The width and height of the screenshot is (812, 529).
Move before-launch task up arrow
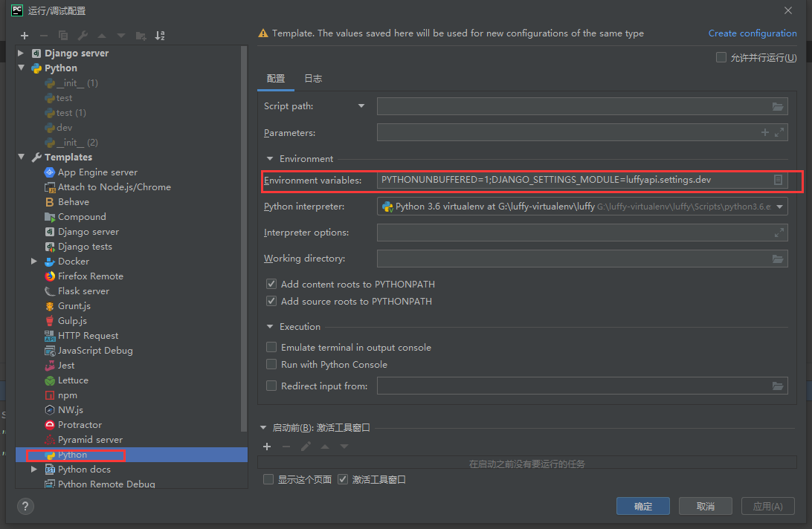[325, 447]
